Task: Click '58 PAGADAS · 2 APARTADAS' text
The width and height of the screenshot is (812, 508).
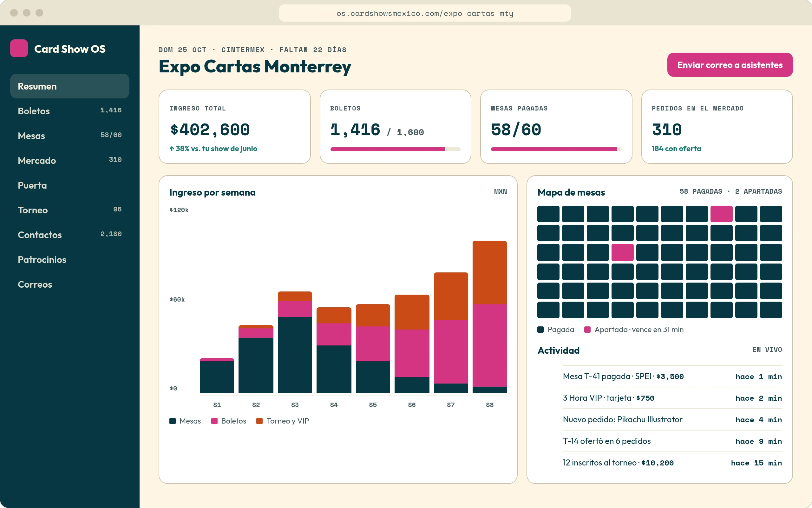Action: [x=730, y=191]
